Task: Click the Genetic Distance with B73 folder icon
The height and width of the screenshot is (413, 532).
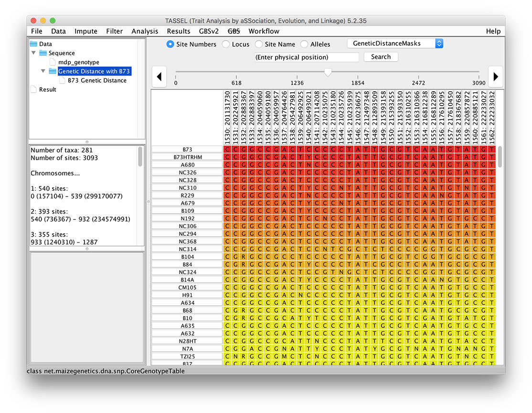Action: [x=52, y=71]
